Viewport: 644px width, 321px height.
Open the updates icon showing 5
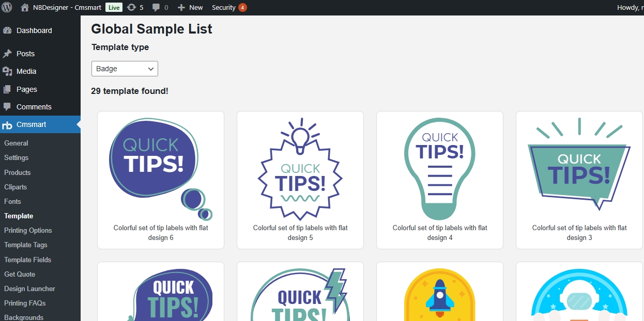[x=131, y=8]
